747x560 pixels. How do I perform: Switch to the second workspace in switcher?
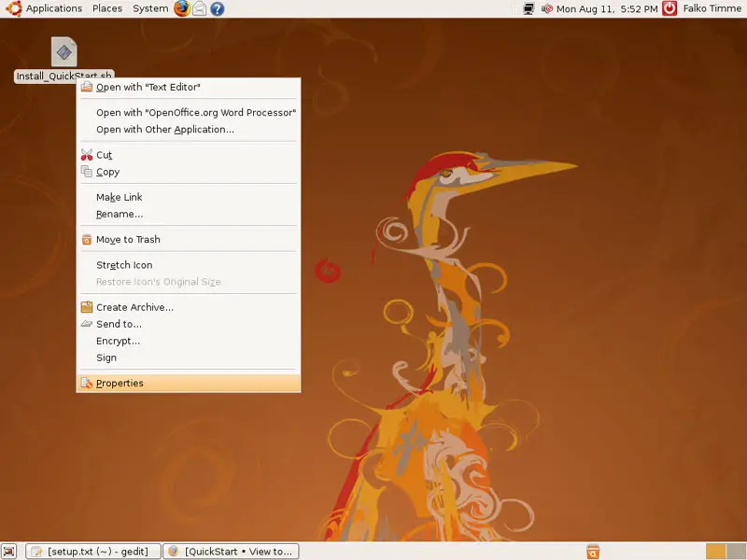pyautogui.click(x=736, y=552)
